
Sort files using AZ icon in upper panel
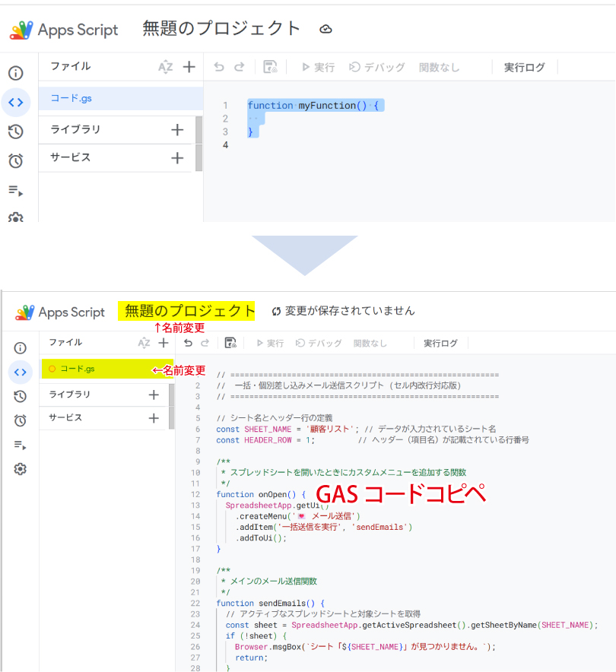coord(165,67)
